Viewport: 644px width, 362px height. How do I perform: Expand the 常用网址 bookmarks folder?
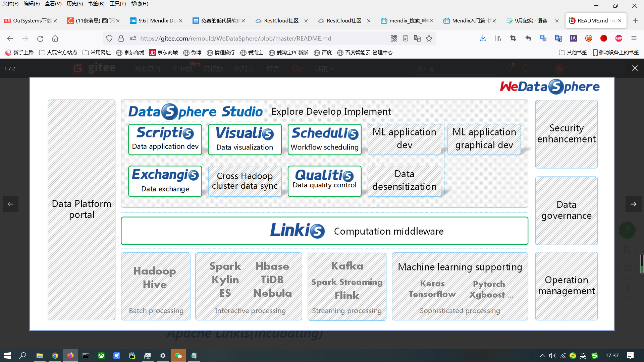97,53
